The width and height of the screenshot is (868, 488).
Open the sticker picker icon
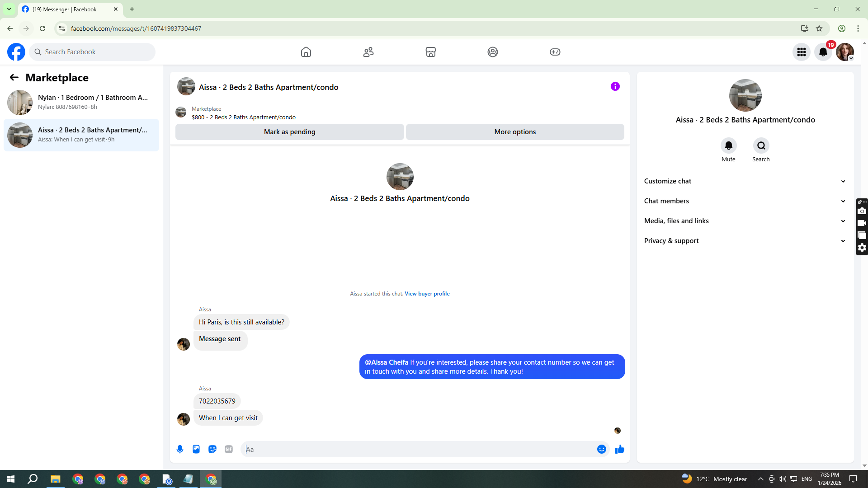[212, 449]
